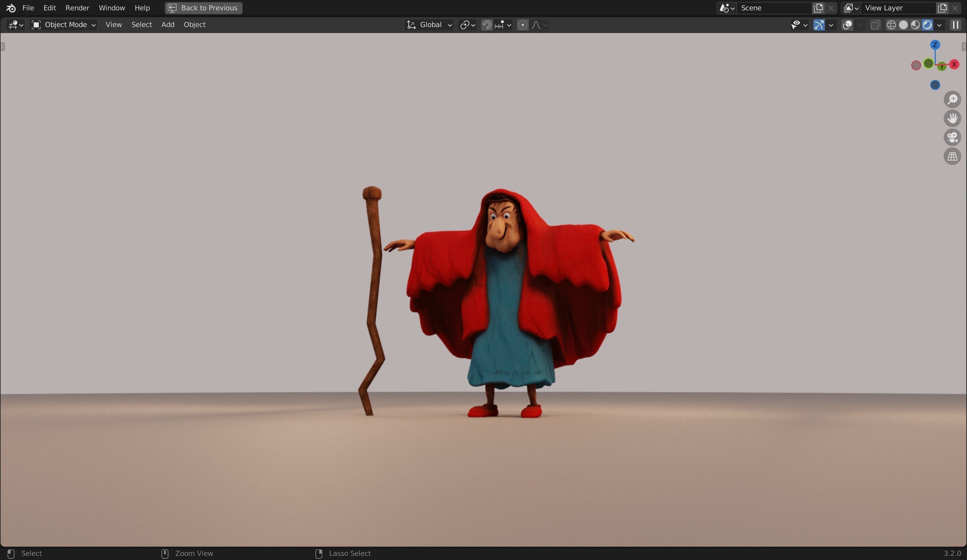This screenshot has height=560, width=967.
Task: Switch to wireframe shading
Action: point(891,25)
